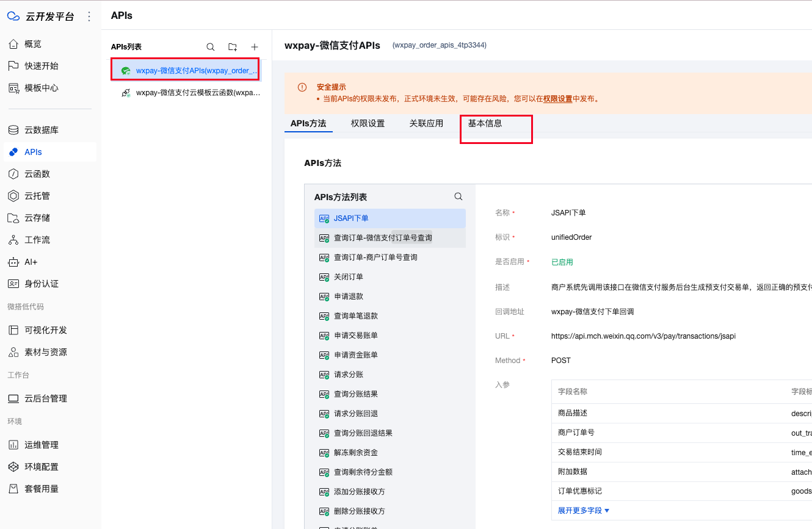Click the 订单优惠标记 field row
This screenshot has height=529, width=812.
click(x=681, y=491)
